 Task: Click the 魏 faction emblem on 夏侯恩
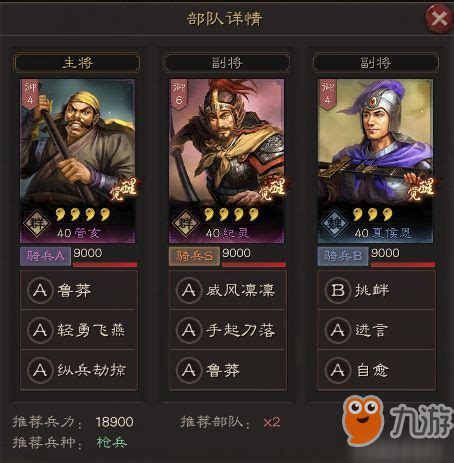point(334,223)
